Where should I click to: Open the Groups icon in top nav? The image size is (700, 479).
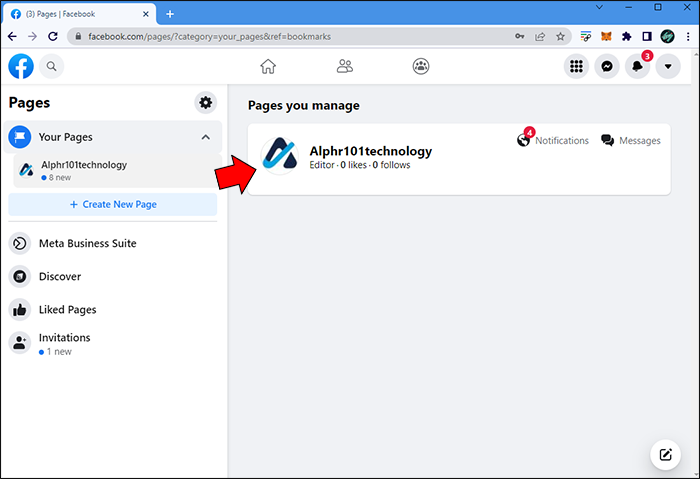click(x=421, y=67)
